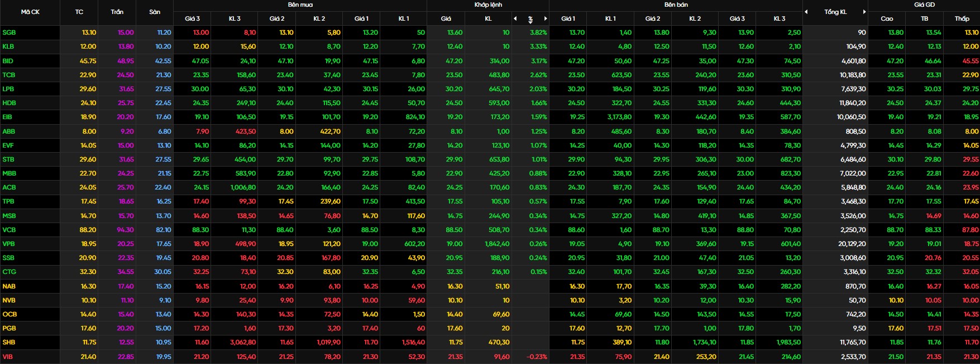Screen dimensions: 980x364
Task: Open the VIB stock symbol
Action: (7, 357)
